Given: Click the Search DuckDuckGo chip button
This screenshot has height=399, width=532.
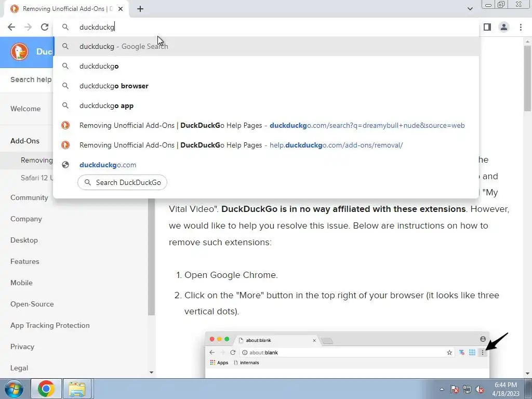Looking at the screenshot, I should tap(122, 182).
